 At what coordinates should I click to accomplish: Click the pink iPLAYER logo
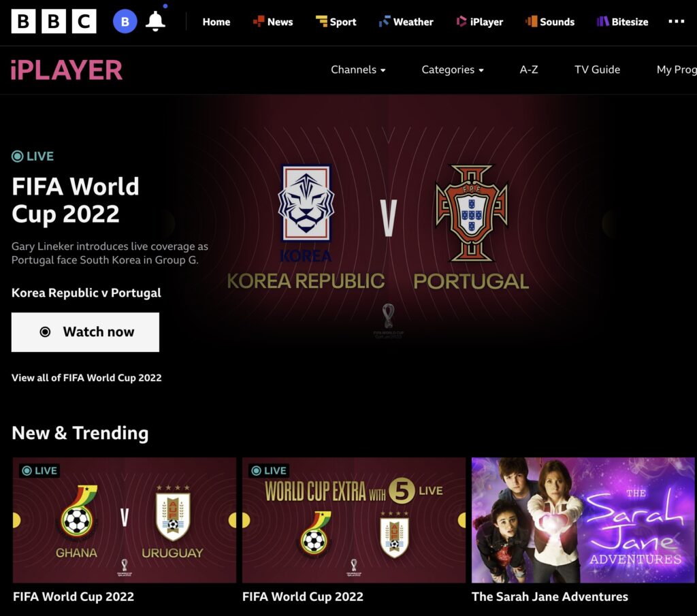(67, 70)
